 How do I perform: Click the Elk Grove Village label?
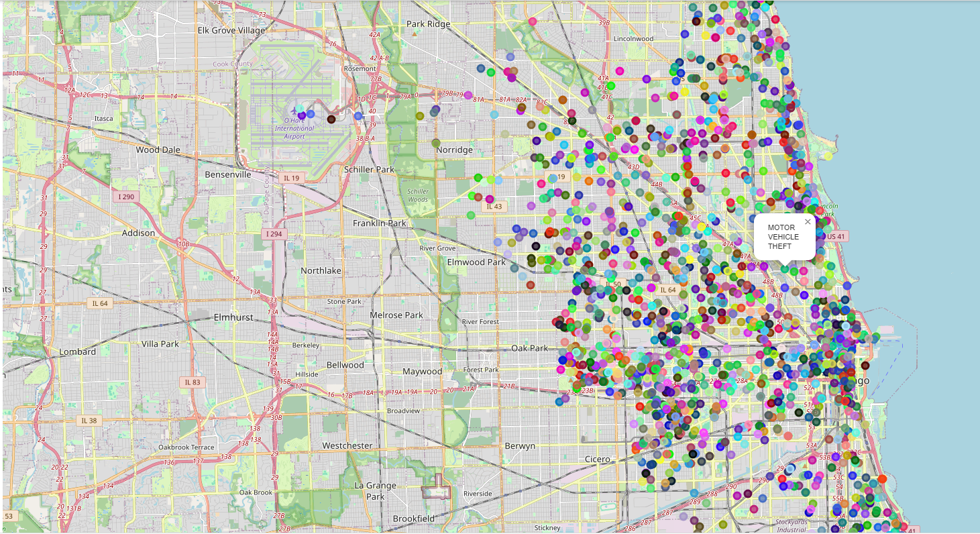(231, 30)
